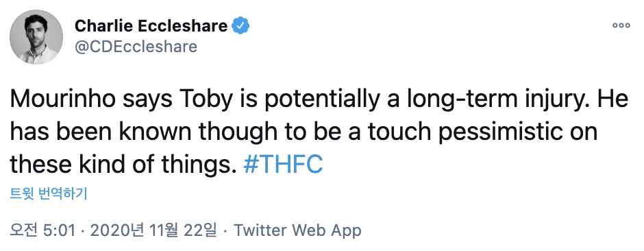Open Charlie Eccleshare's profile photo

(x=36, y=37)
